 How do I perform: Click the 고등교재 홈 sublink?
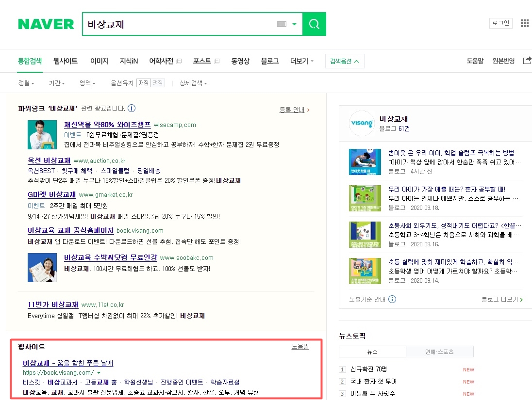point(101,382)
